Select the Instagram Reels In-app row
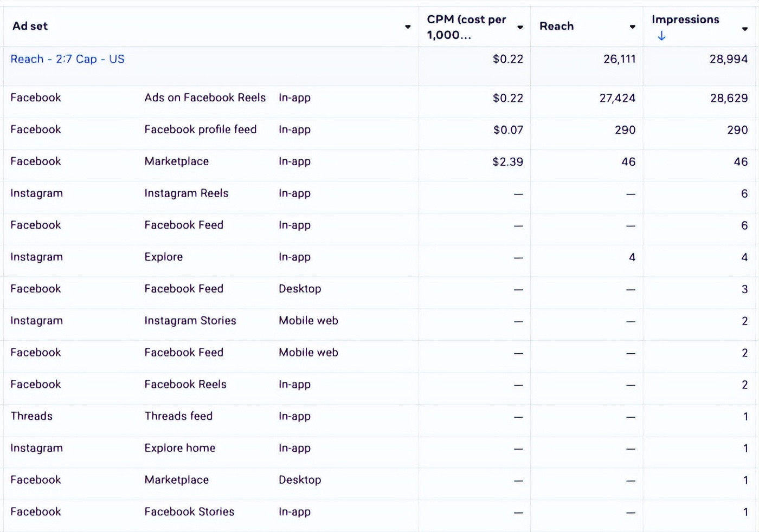 tap(186, 193)
